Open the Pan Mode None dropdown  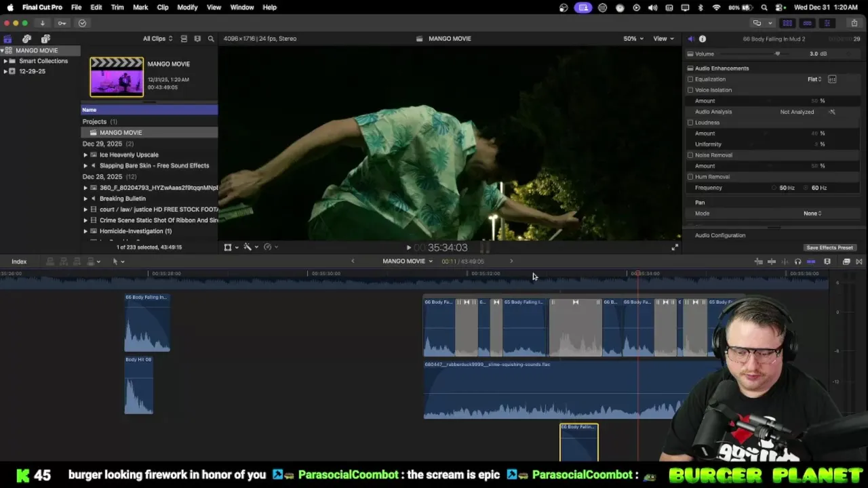tap(812, 213)
